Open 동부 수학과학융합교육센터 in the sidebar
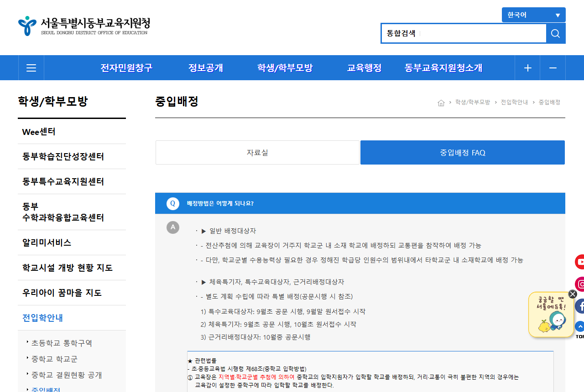The image size is (584, 392). coord(72,212)
